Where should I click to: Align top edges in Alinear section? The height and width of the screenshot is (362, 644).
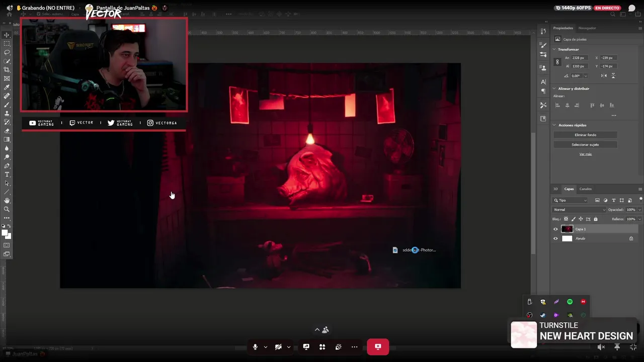(x=592, y=105)
